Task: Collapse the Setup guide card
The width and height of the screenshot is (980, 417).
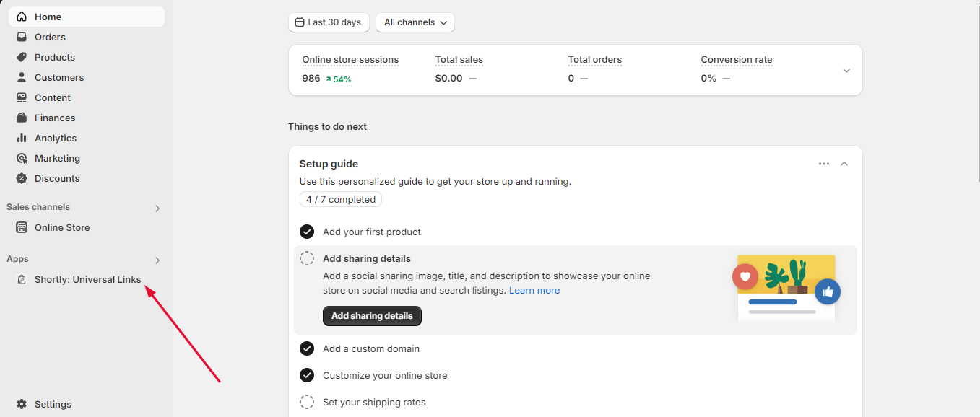Action: [x=844, y=164]
